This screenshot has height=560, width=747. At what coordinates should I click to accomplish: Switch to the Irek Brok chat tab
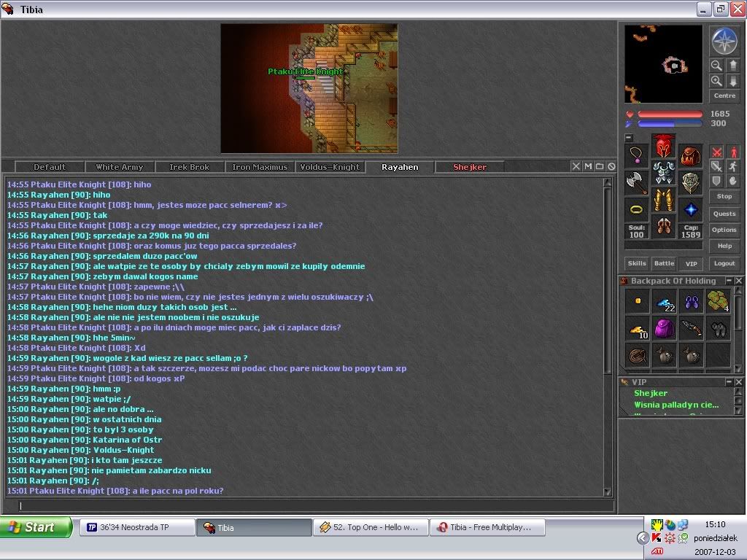coord(190,167)
